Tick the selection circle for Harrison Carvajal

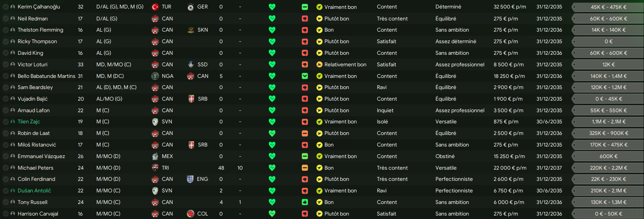[5, 214]
